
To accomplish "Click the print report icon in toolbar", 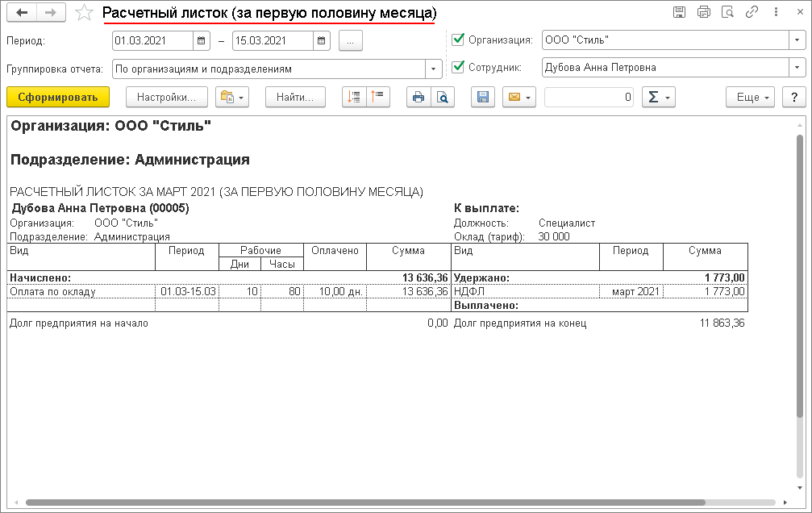I will click(418, 98).
